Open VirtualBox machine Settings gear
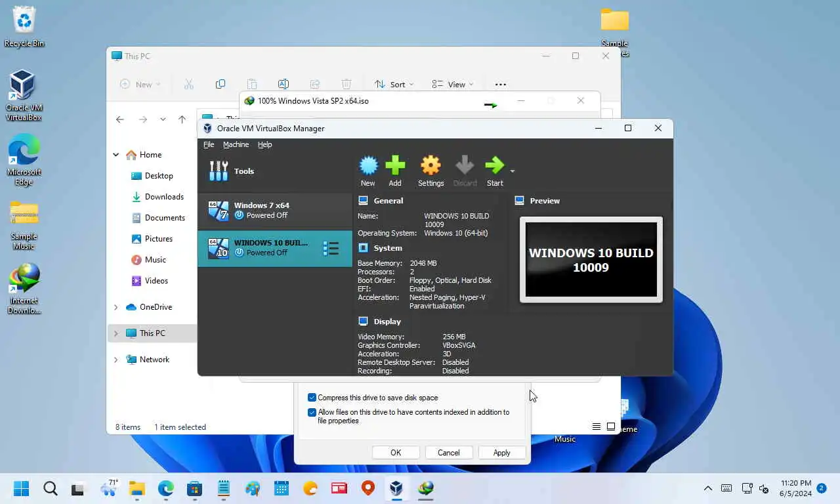Image resolution: width=840 pixels, height=504 pixels. point(430,171)
